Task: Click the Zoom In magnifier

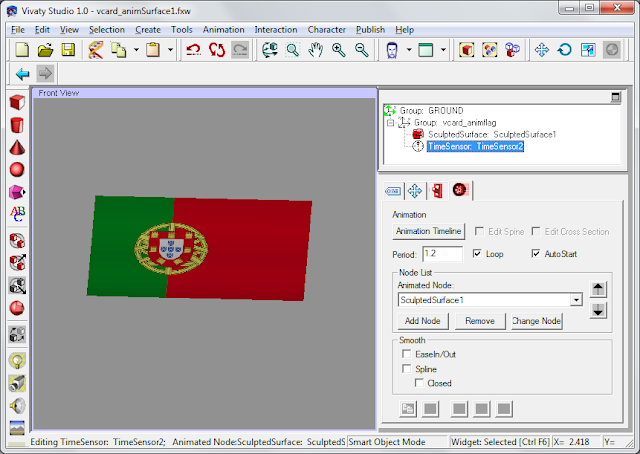Action: pyautogui.click(x=339, y=50)
